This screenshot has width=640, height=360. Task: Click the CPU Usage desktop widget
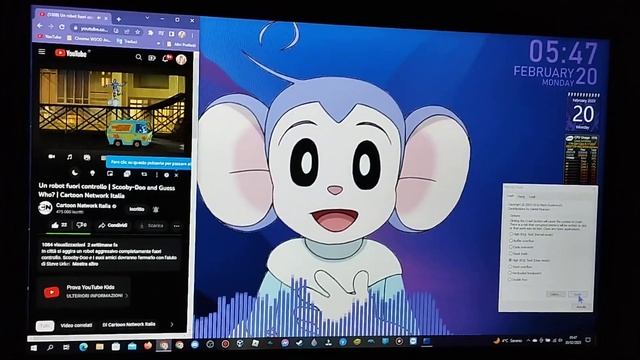[582, 159]
